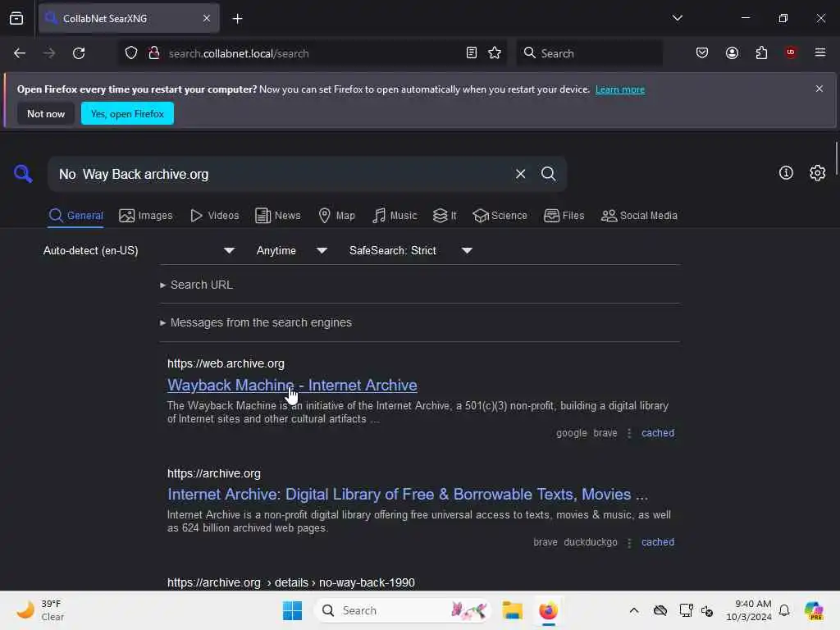Switch to the Music category tab
The width and height of the screenshot is (840, 630).
tap(395, 216)
